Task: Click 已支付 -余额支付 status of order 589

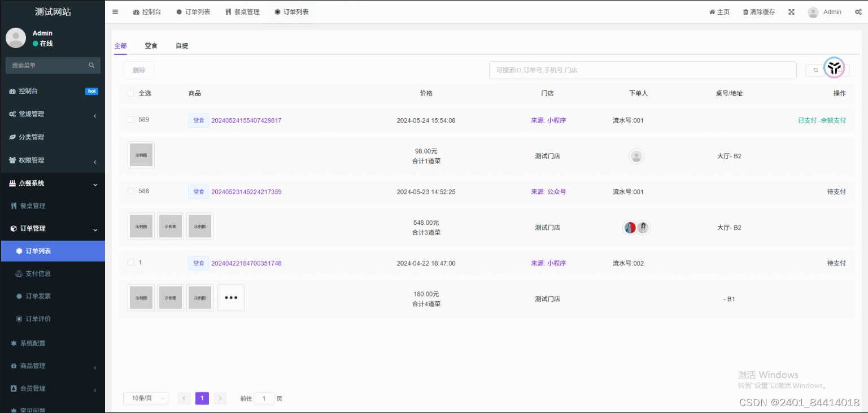Action: (x=822, y=120)
